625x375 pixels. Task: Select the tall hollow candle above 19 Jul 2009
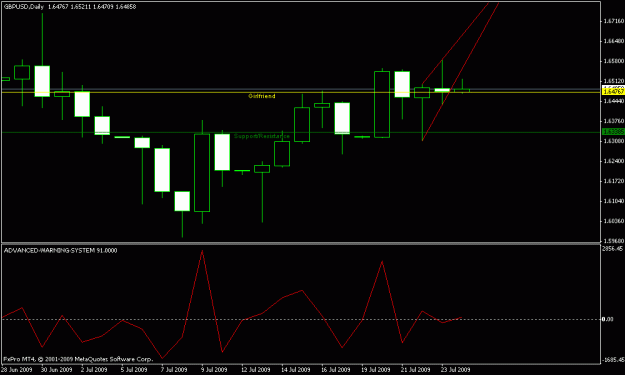(382, 104)
